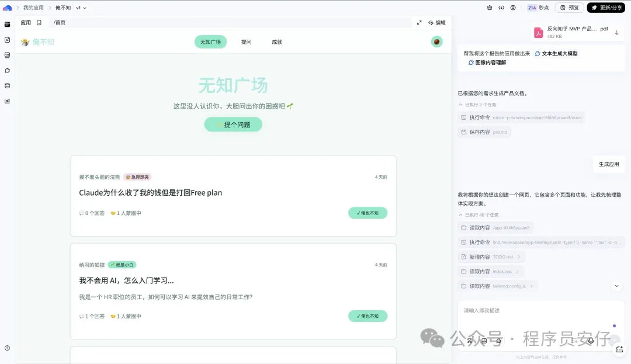
Task: Toggle 俺也不知 on the Claude question
Action: point(367,213)
